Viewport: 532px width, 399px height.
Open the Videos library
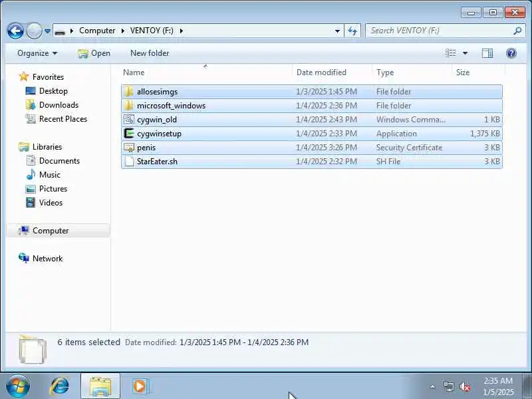[51, 202]
